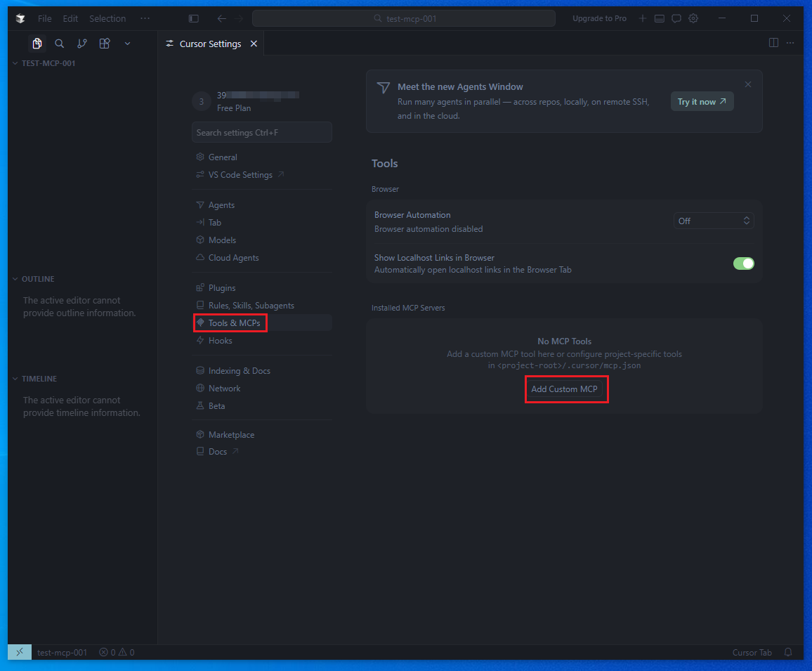812x671 pixels.
Task: Go forward with the right arrow
Action: point(238,19)
